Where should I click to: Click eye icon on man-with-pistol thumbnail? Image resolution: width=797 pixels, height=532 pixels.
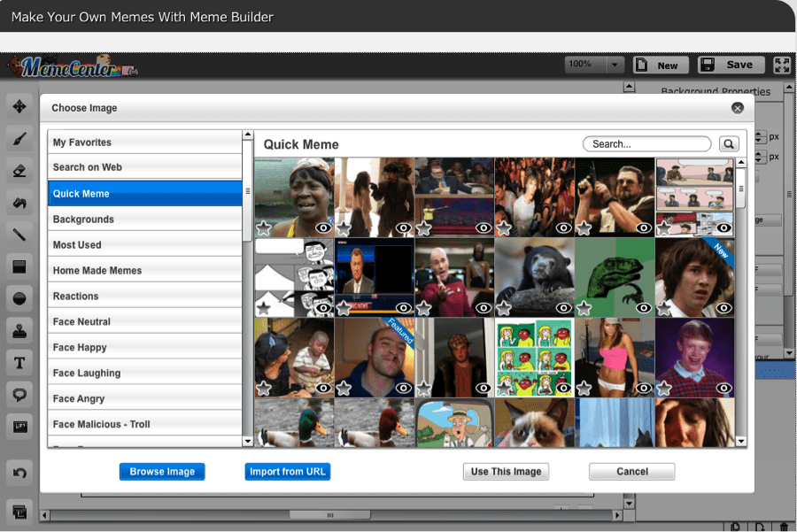[x=644, y=228]
